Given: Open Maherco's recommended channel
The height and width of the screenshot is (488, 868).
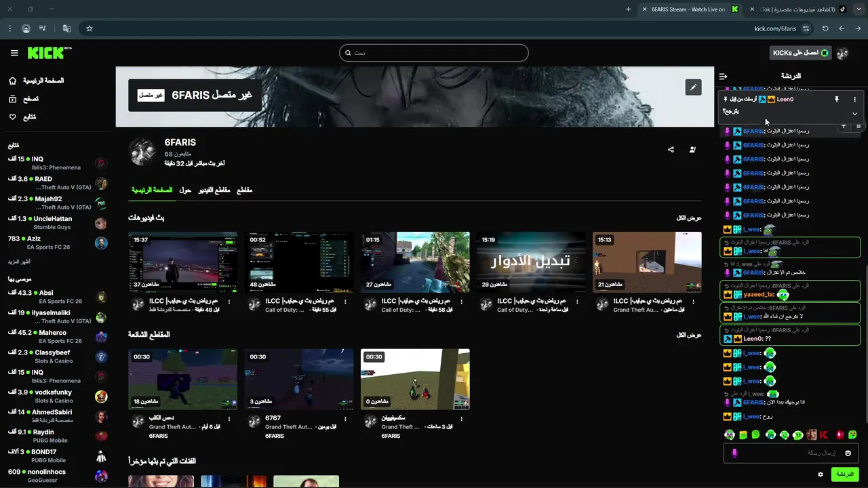Looking at the screenshot, I should pos(58,336).
